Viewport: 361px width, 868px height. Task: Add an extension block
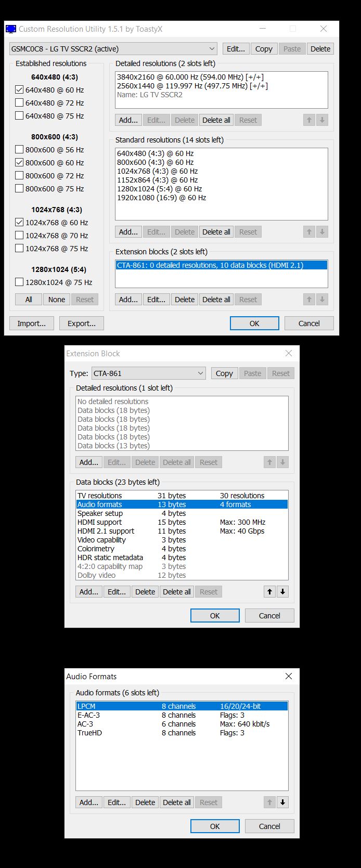coord(128,300)
